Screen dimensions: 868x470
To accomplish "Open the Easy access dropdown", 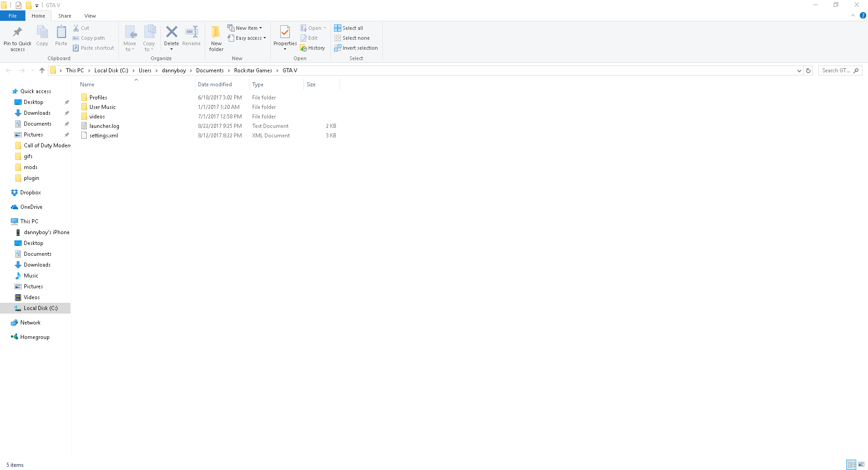I will click(x=247, y=38).
